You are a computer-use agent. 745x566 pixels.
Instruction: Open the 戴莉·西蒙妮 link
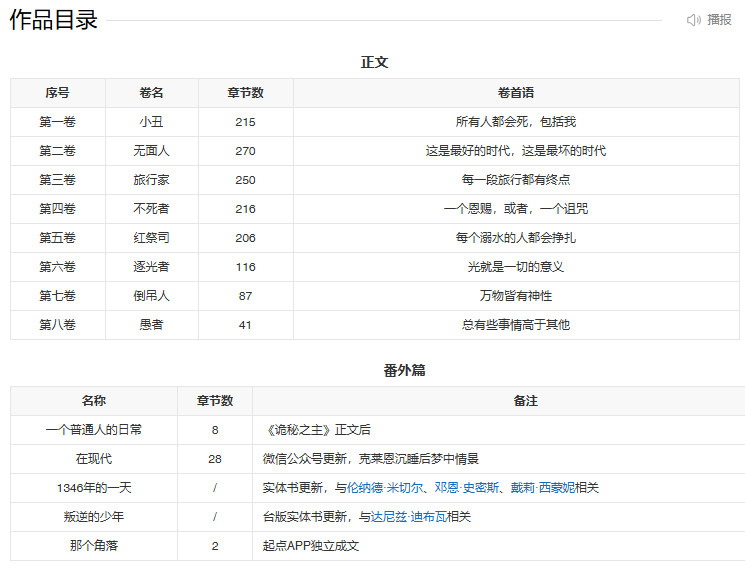pyautogui.click(x=543, y=488)
